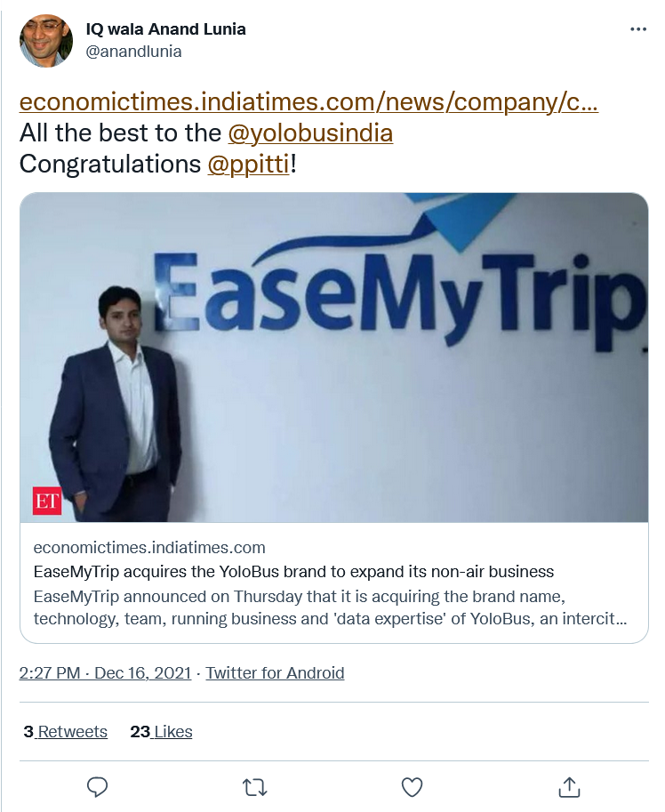
Task: Open the @ppitti profile mention
Action: coord(248,165)
